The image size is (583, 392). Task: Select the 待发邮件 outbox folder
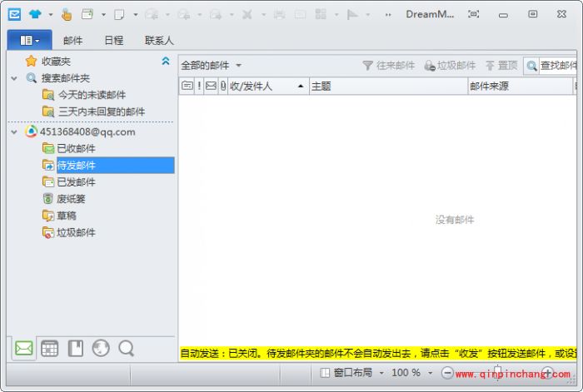coord(115,166)
